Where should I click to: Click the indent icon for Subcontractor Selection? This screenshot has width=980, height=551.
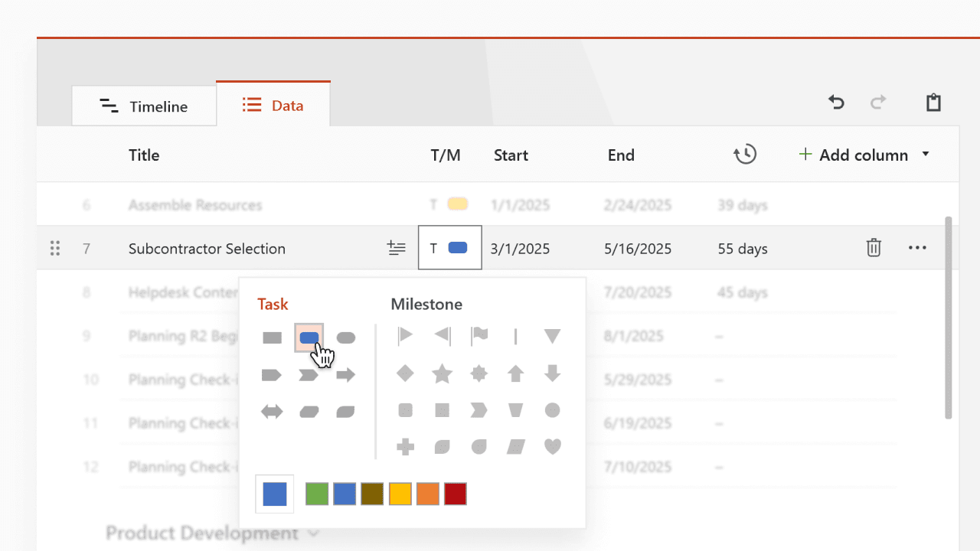pos(396,248)
